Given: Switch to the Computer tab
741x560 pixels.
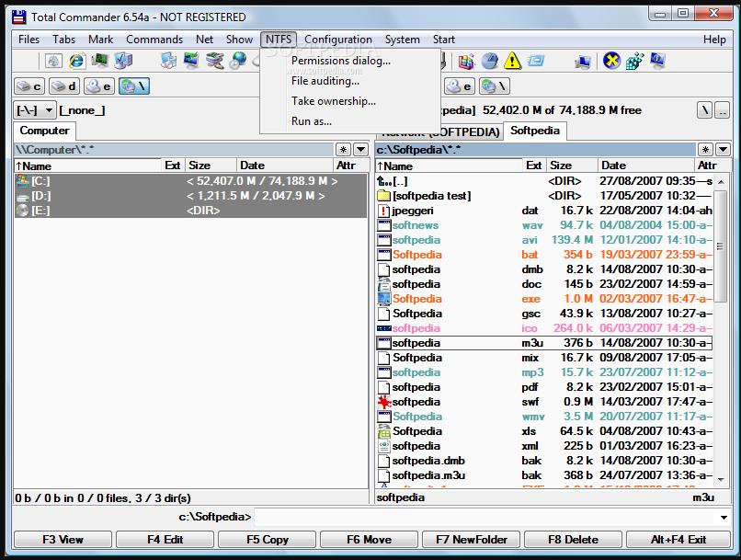Looking at the screenshot, I should (44, 131).
